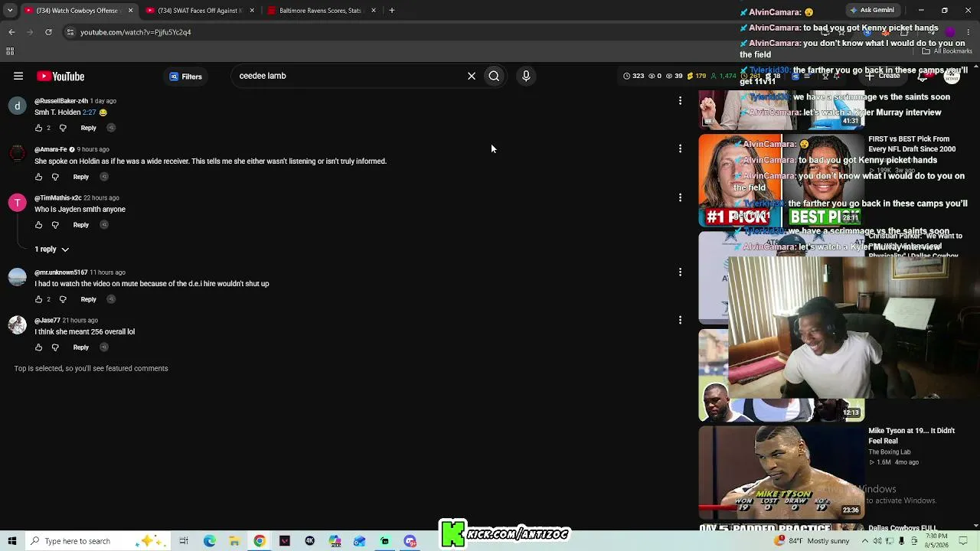Open options menu for 'Smh T. Holden' comment
980x551 pixels.
(680, 100)
